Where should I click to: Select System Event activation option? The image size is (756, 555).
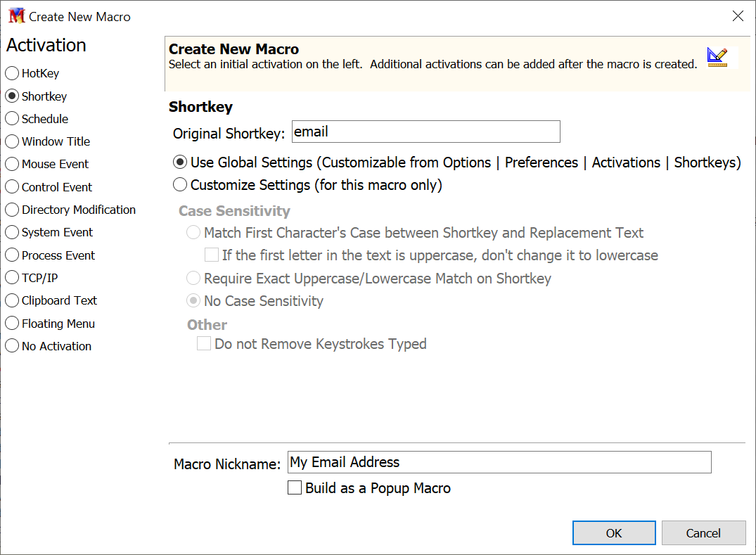tap(12, 232)
